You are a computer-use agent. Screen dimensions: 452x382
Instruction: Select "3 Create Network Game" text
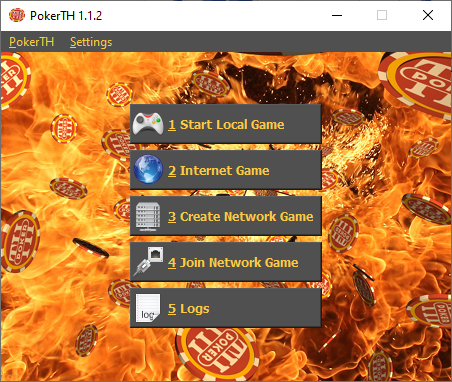point(240,217)
